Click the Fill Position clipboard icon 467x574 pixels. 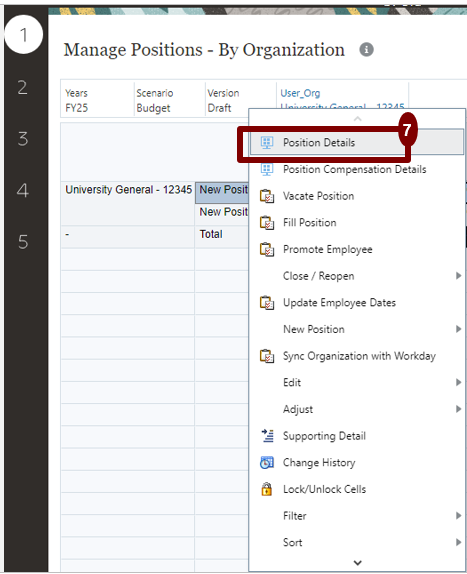point(267,223)
